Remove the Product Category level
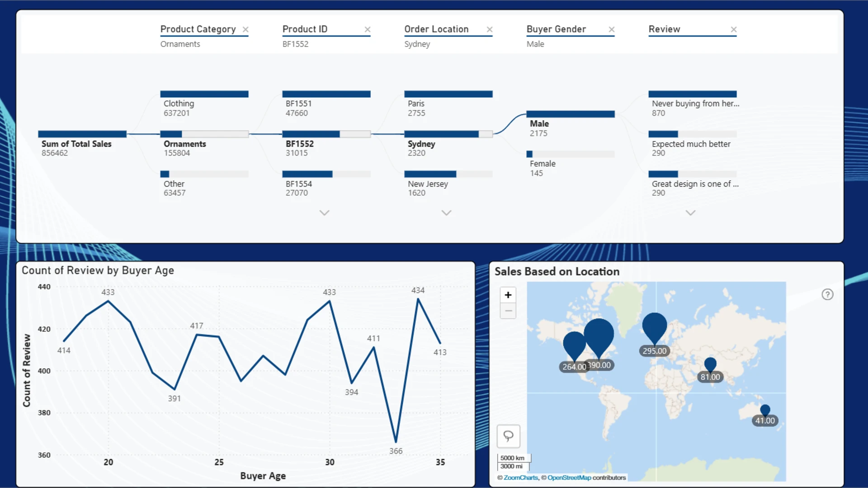868x488 pixels. (x=245, y=29)
